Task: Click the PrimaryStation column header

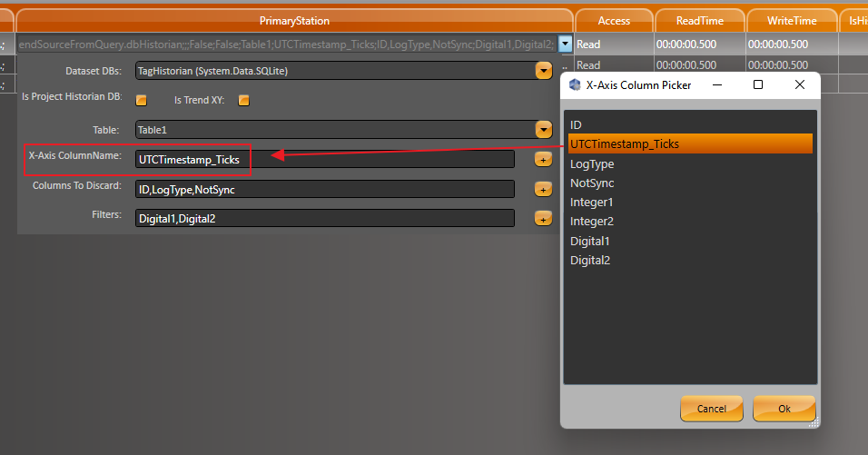Action: click(x=294, y=20)
